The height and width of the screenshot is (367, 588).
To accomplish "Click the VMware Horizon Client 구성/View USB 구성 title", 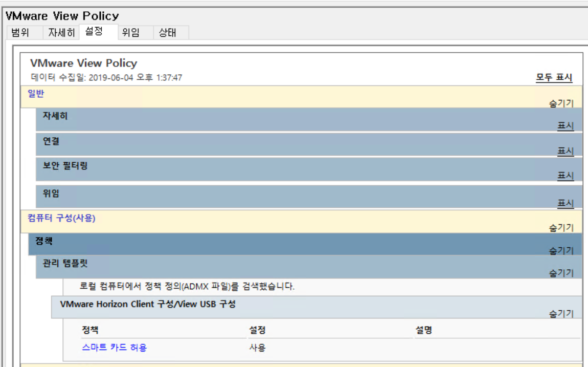I will coord(148,304).
